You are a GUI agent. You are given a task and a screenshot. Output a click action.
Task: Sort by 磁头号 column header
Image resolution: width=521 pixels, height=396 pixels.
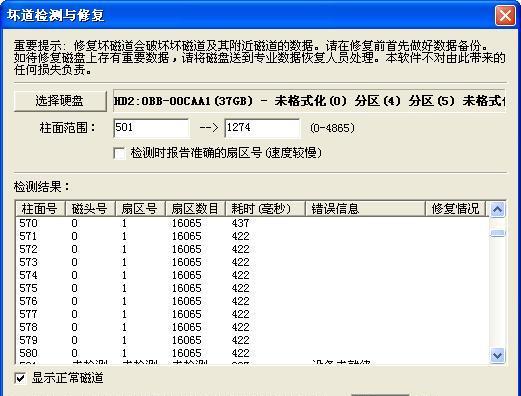90,209
